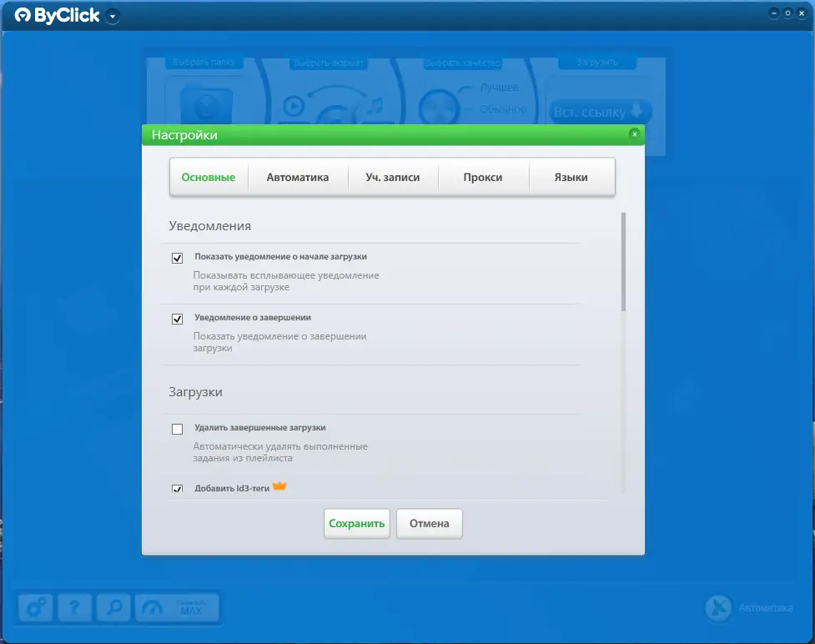The height and width of the screenshot is (644, 815).
Task: Cancel with the Отмена button
Action: pyautogui.click(x=430, y=523)
